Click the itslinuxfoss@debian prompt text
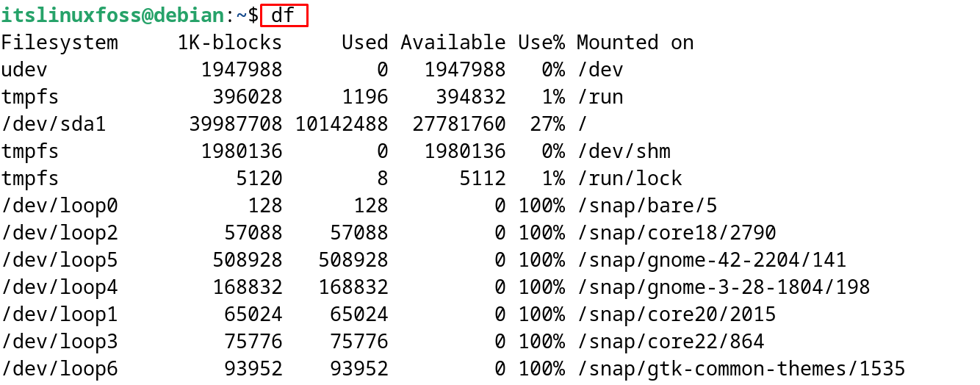The image size is (980, 385). [x=112, y=15]
